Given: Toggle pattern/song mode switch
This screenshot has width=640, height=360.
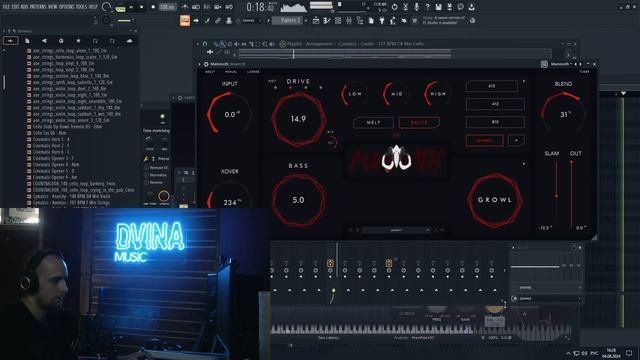Looking at the screenshot, I should coord(120,8).
